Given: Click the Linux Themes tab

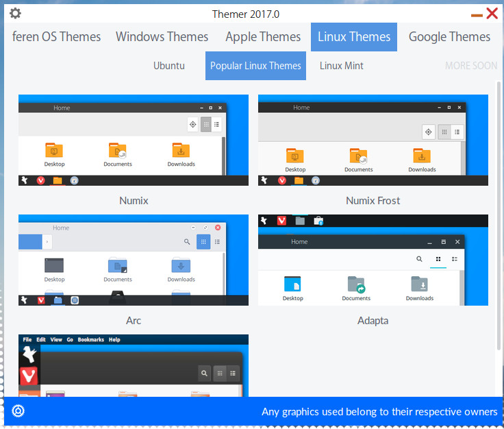Looking at the screenshot, I should pos(354,37).
